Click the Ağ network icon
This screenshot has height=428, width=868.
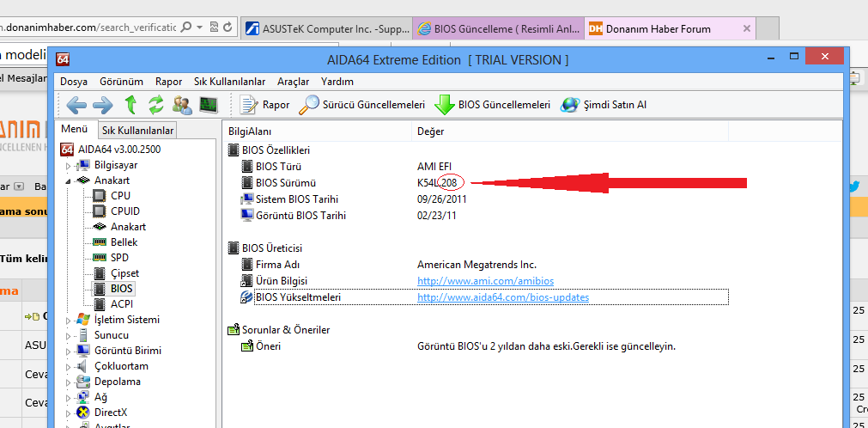(83, 397)
